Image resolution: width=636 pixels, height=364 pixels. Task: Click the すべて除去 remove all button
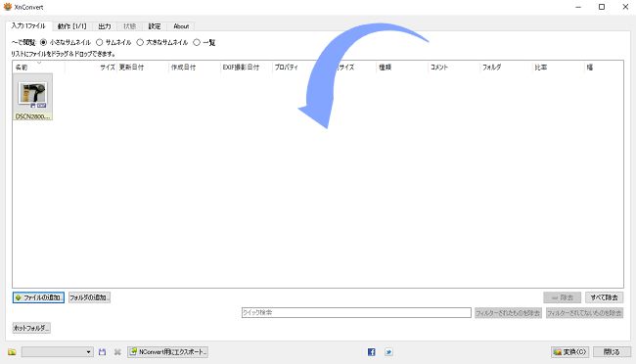604,297
